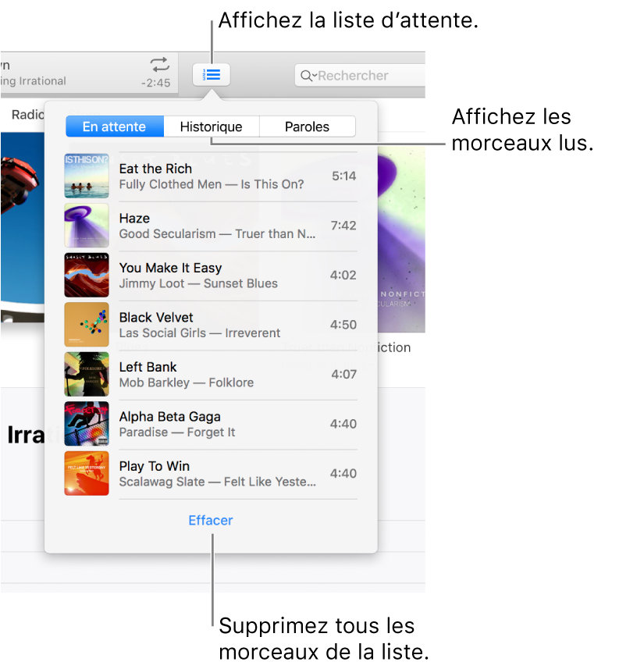This screenshot has width=644, height=669.
Task: Click the 4:40 duration of Alpha Beta Gaga
Action: [343, 424]
